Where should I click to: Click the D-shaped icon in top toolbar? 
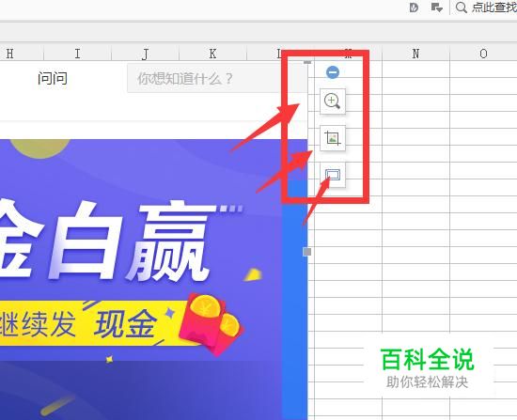tap(414, 8)
